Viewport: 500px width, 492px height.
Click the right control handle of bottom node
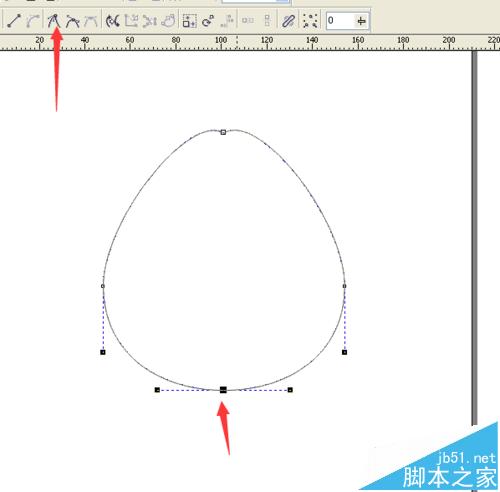[290, 390]
